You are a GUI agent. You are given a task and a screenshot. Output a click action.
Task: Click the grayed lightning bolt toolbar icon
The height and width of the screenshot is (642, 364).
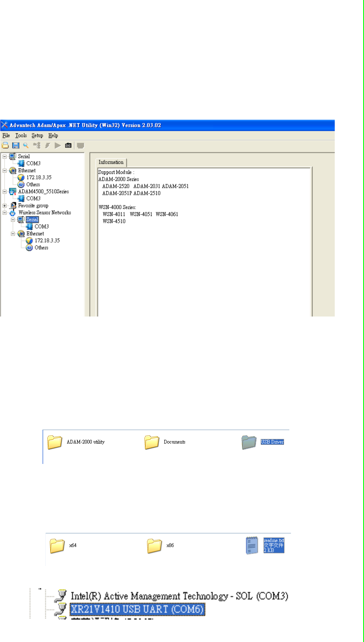click(x=47, y=145)
